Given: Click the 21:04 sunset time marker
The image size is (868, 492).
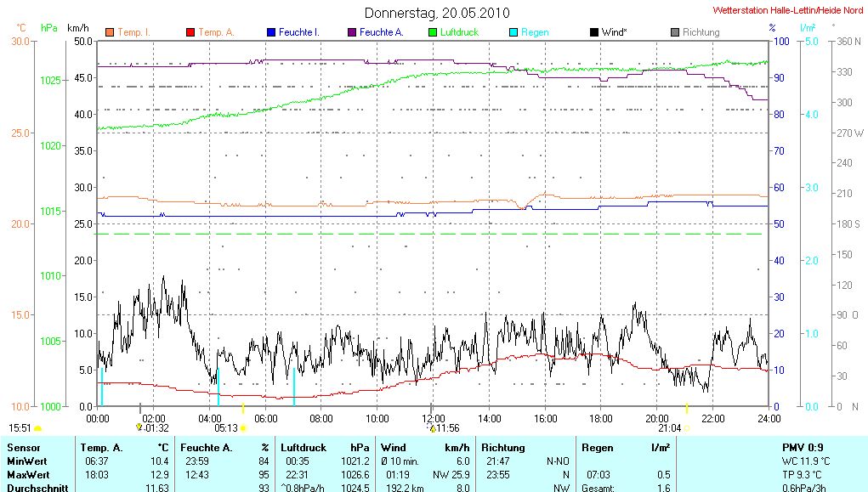Looking at the screenshot, I should click(669, 428).
